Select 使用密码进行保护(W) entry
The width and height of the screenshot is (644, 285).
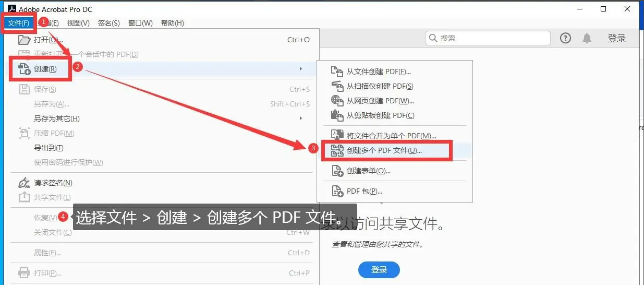click(68, 162)
